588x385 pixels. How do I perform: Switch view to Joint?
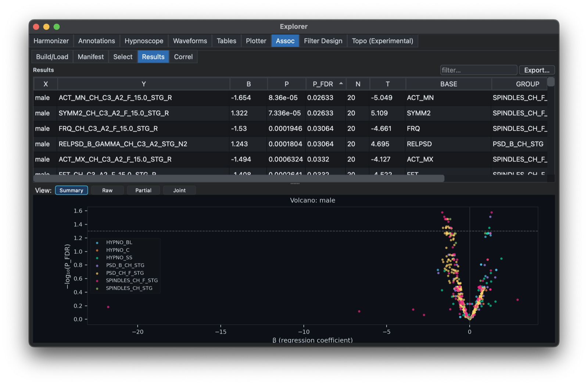click(x=179, y=190)
